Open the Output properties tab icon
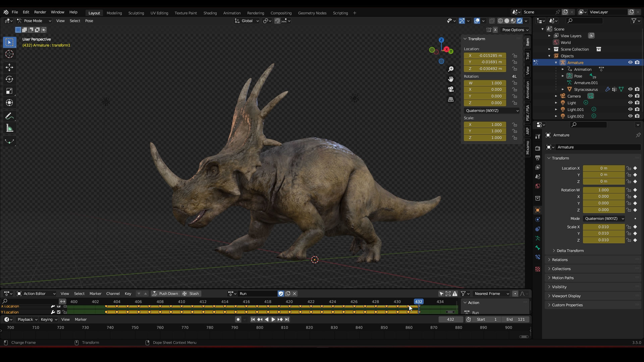The image size is (644, 362). (538, 158)
